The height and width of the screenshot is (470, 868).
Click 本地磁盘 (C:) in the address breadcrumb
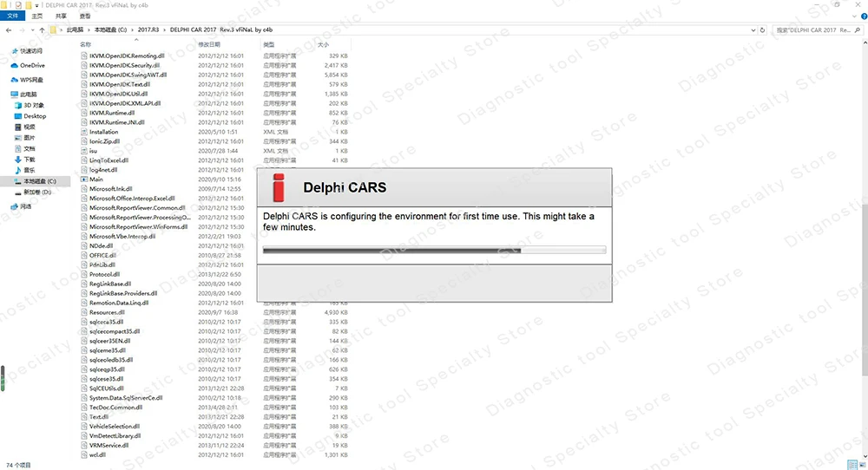111,29
